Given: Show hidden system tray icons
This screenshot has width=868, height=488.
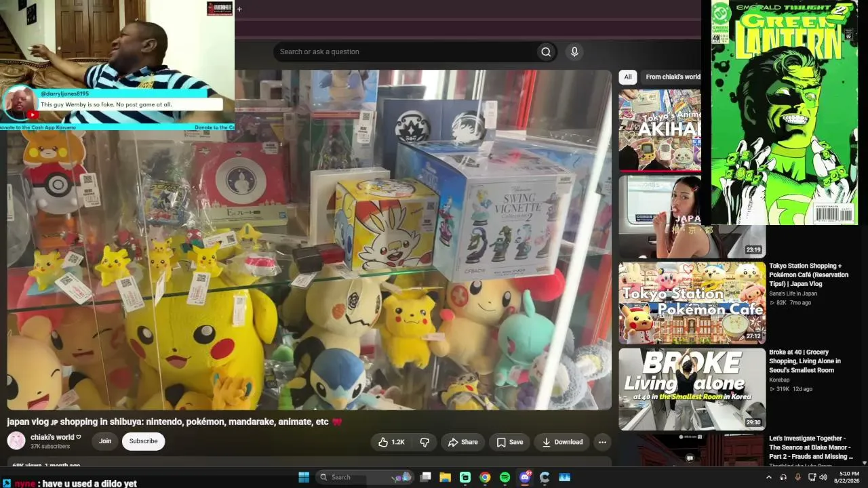Looking at the screenshot, I should pyautogui.click(x=768, y=477).
